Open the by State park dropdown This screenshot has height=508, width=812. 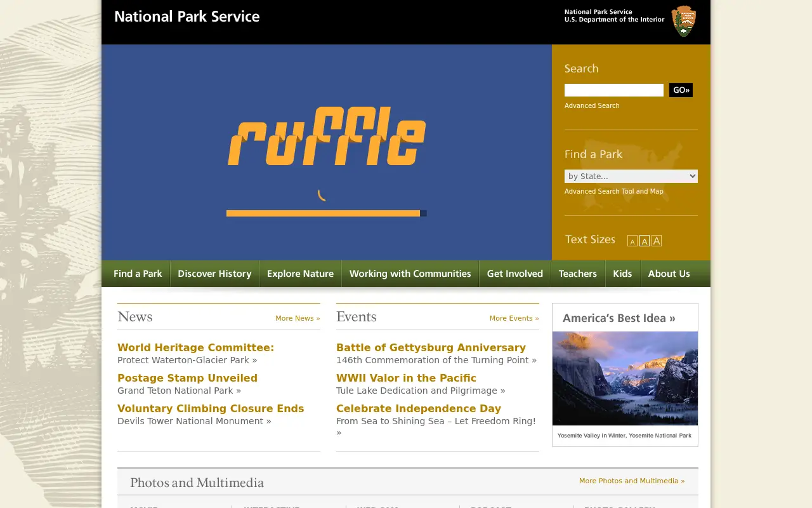(x=631, y=176)
